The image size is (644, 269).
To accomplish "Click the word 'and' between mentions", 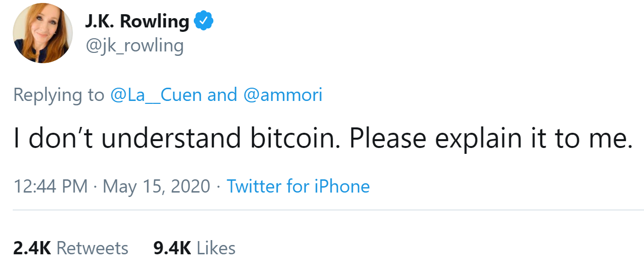I will pyautogui.click(x=222, y=95).
